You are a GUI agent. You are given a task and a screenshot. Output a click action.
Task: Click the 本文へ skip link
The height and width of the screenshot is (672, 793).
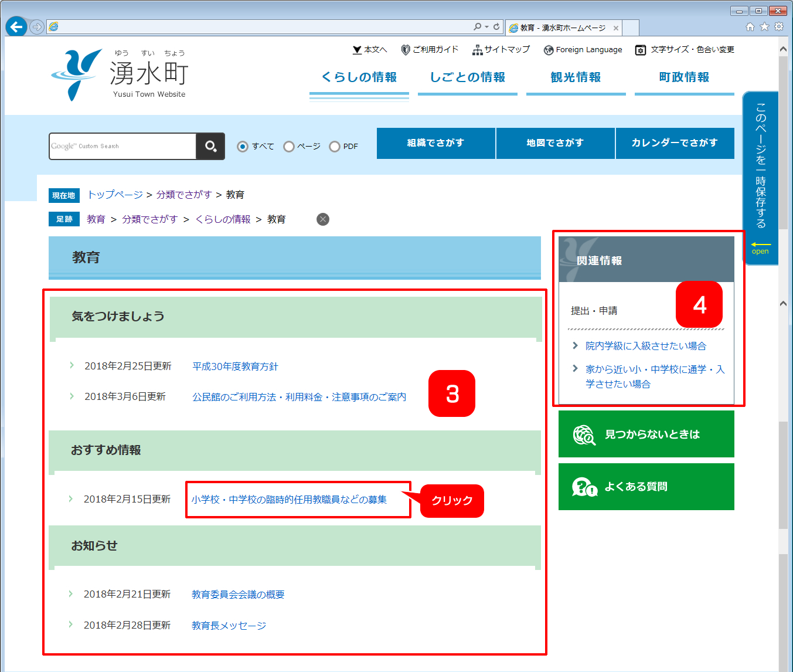click(x=370, y=50)
